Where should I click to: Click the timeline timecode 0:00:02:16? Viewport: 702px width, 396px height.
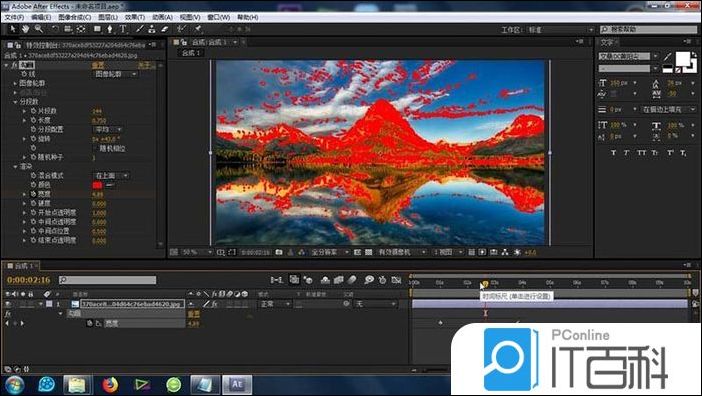coord(29,280)
